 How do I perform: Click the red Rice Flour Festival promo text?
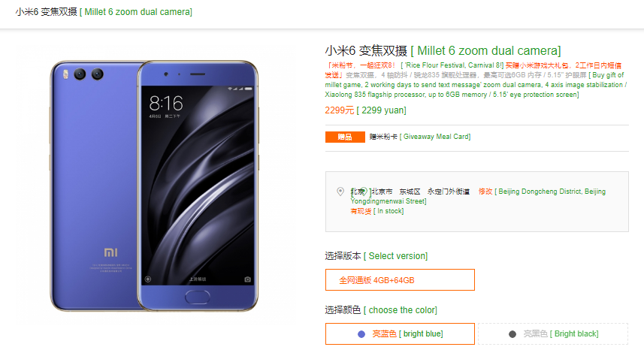[361, 65]
